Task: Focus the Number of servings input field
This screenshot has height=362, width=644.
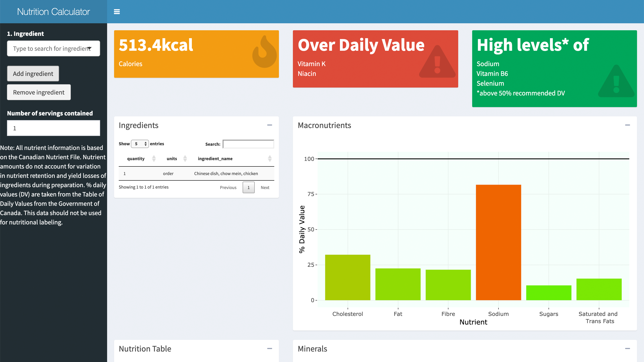Action: (x=54, y=128)
